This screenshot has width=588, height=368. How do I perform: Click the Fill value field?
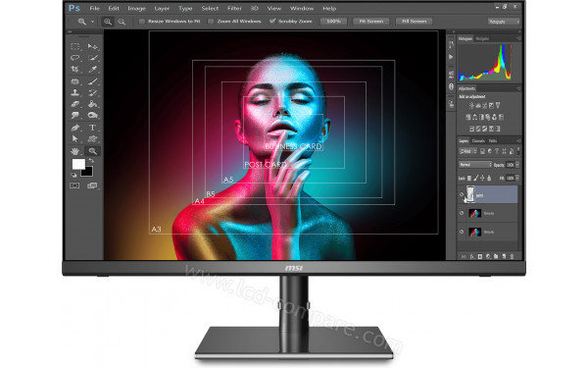pos(510,178)
